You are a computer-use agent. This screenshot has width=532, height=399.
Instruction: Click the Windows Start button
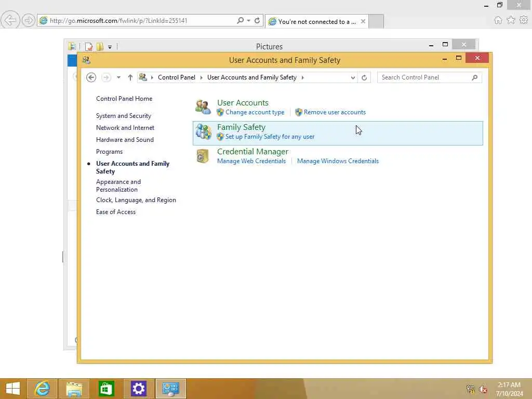13,389
